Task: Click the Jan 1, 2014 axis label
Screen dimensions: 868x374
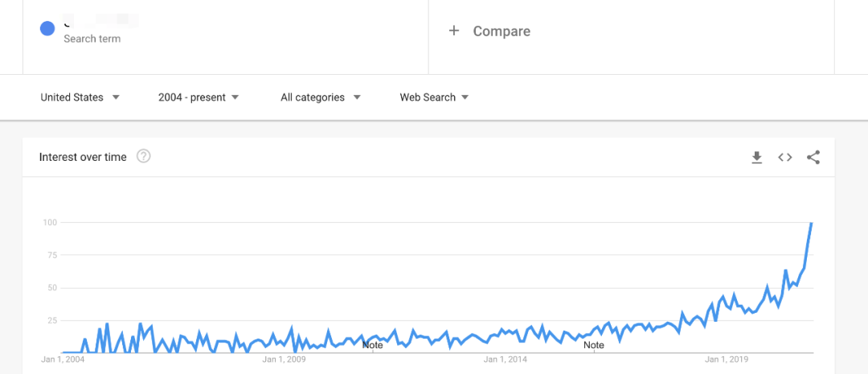Action: [506, 360]
